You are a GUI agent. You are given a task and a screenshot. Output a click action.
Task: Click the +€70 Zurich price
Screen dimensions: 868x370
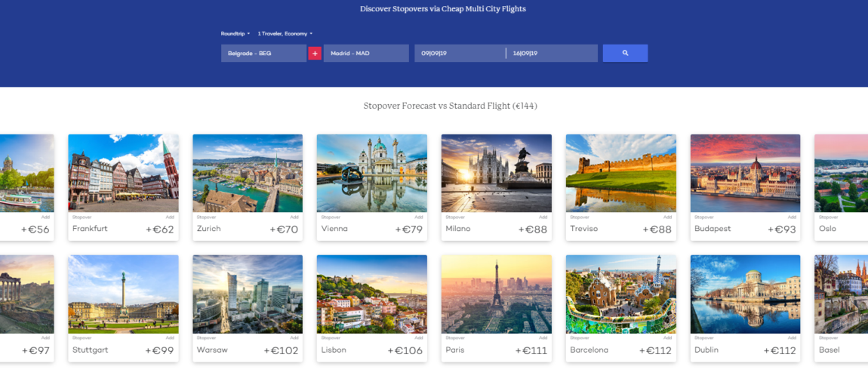click(284, 230)
